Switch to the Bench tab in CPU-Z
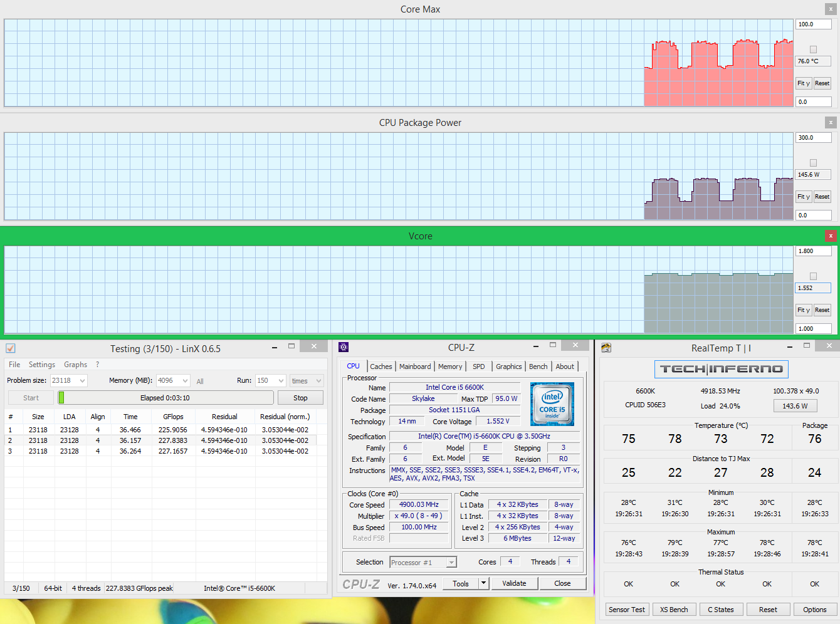Viewport: 840px width, 624px height. [x=538, y=367]
